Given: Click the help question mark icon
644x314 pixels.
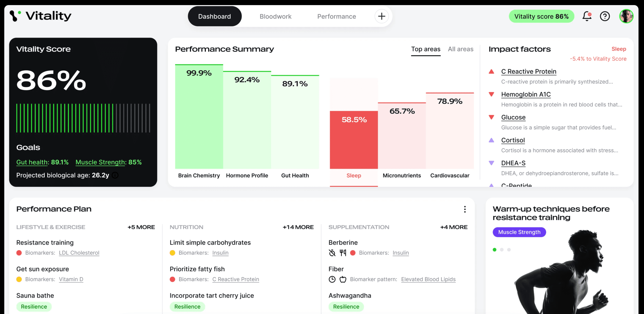Looking at the screenshot, I should (605, 16).
